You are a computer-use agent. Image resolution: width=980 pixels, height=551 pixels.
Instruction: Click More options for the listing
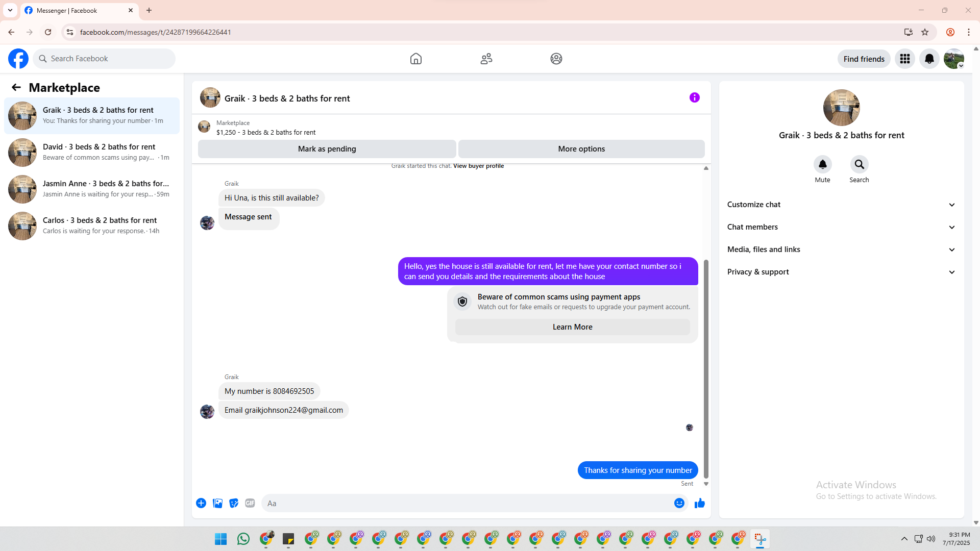click(581, 149)
